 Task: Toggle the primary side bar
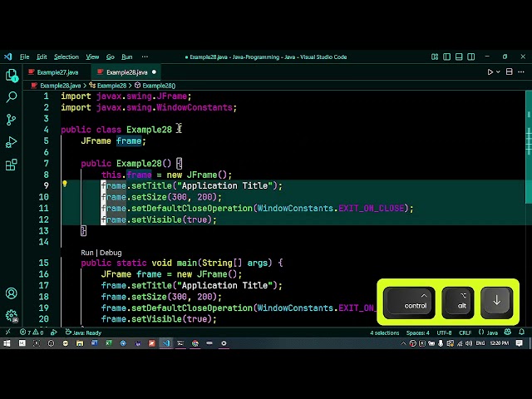[447, 57]
